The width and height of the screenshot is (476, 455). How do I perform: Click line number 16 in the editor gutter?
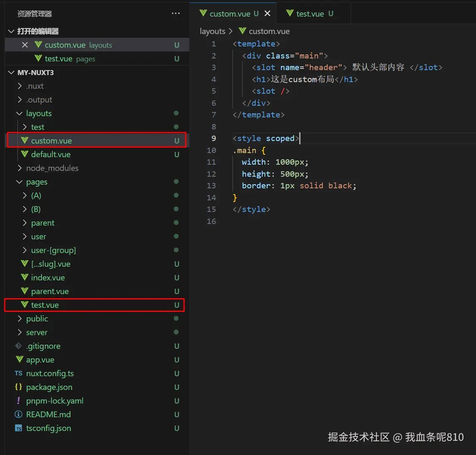point(212,221)
